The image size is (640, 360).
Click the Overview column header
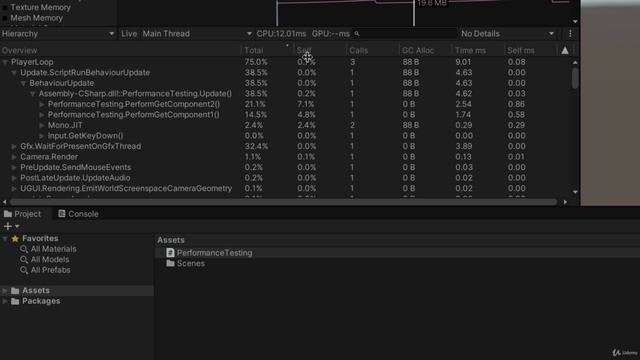(20, 51)
